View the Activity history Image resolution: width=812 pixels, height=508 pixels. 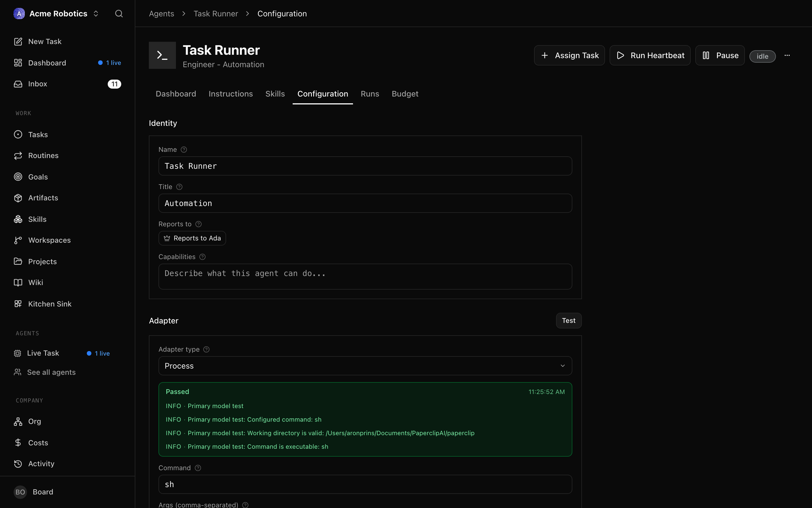[67, 464]
